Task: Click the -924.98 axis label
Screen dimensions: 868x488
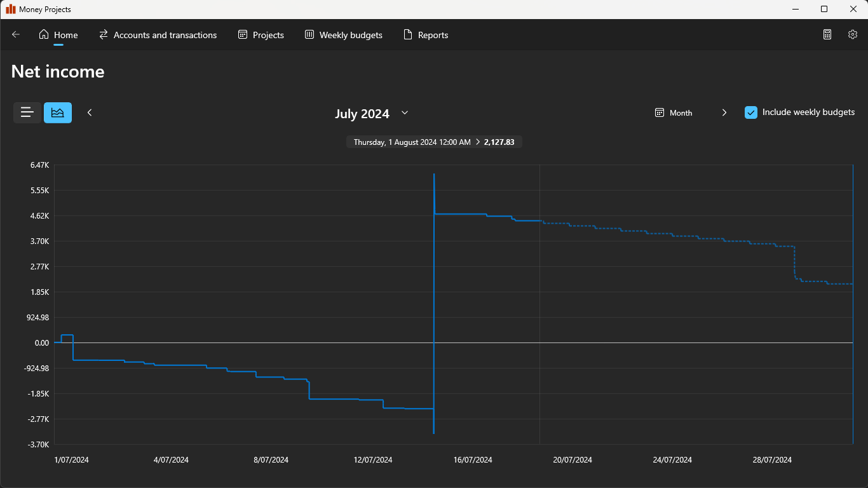Action: point(37,369)
